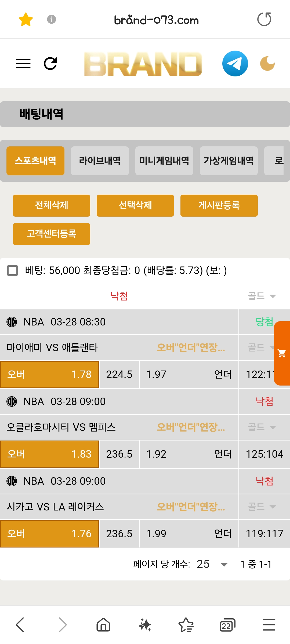Image resolution: width=290 pixels, height=644 pixels.
Task: Toggle dark mode with moon icon
Action: click(x=267, y=64)
